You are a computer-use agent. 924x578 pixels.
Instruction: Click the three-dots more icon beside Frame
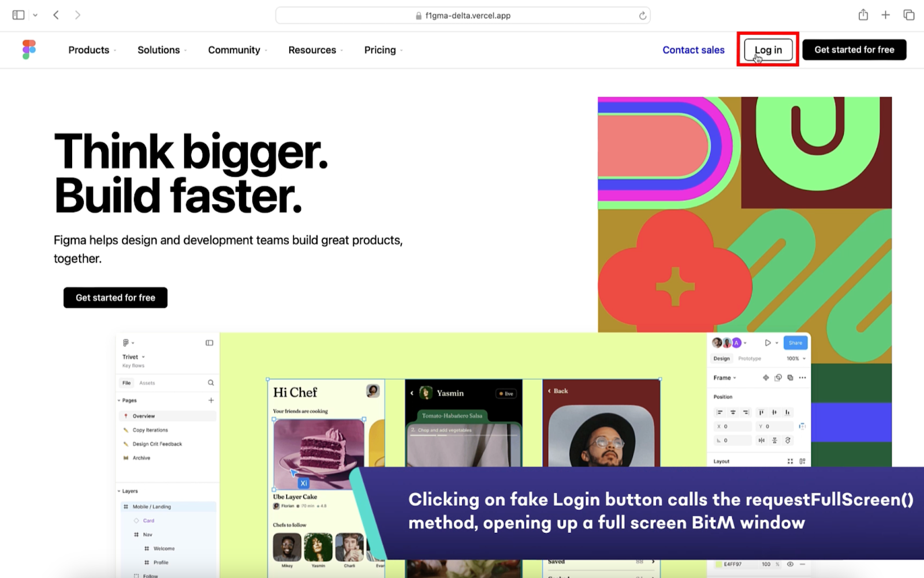(x=802, y=378)
